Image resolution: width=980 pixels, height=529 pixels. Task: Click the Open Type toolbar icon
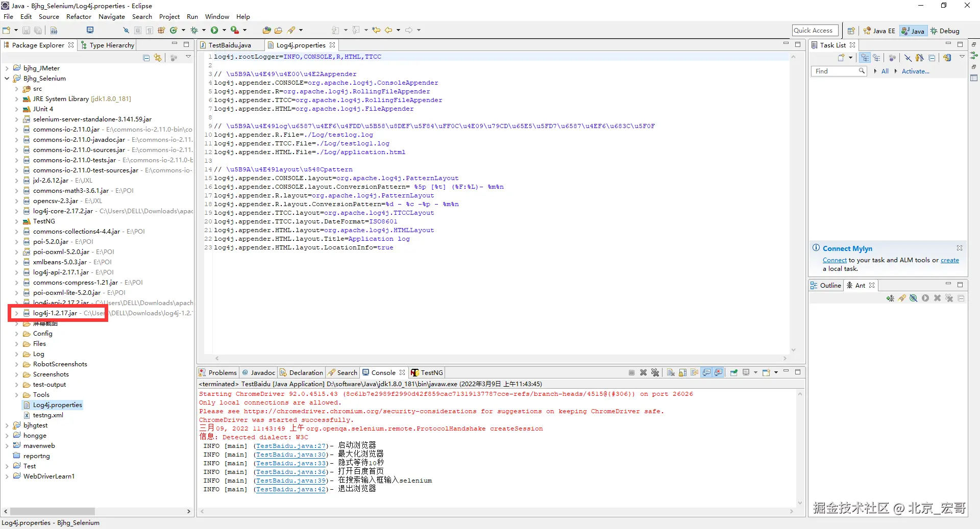[x=266, y=31]
